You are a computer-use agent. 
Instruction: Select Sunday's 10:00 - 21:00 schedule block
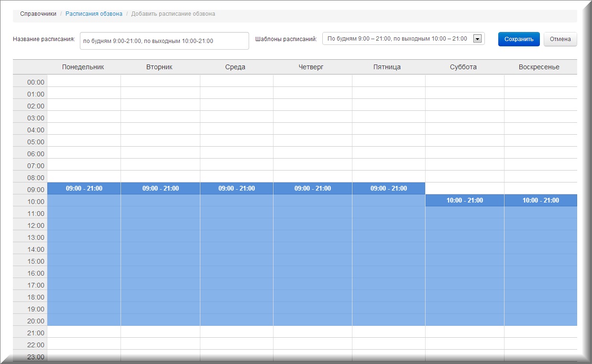point(540,200)
